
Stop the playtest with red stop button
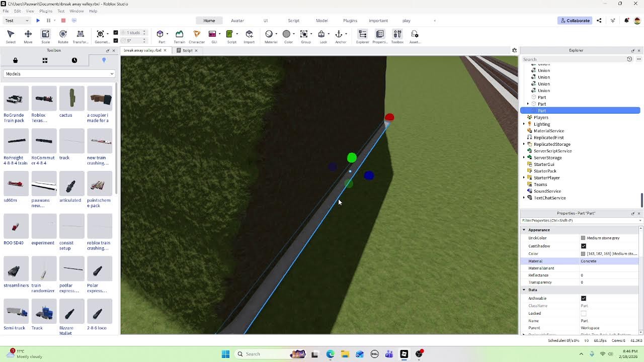(x=63, y=21)
